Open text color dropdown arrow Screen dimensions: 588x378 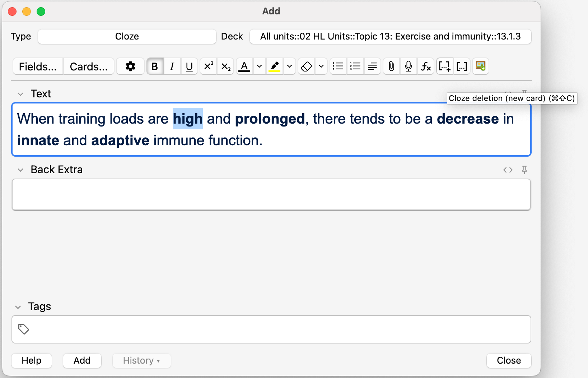[x=259, y=66]
